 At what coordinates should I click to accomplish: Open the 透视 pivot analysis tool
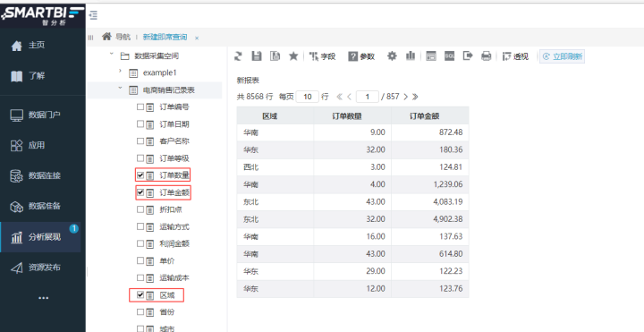coord(515,56)
